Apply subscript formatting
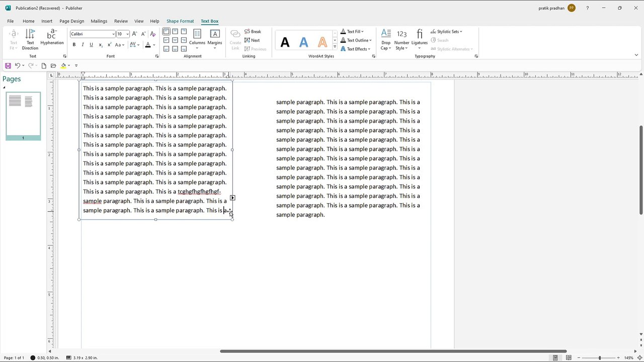 (100, 45)
